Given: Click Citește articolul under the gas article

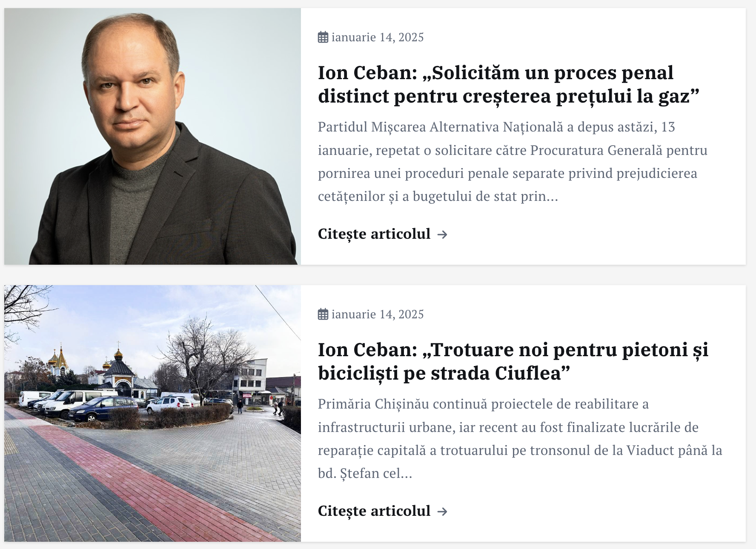Looking at the screenshot, I should tap(374, 234).
